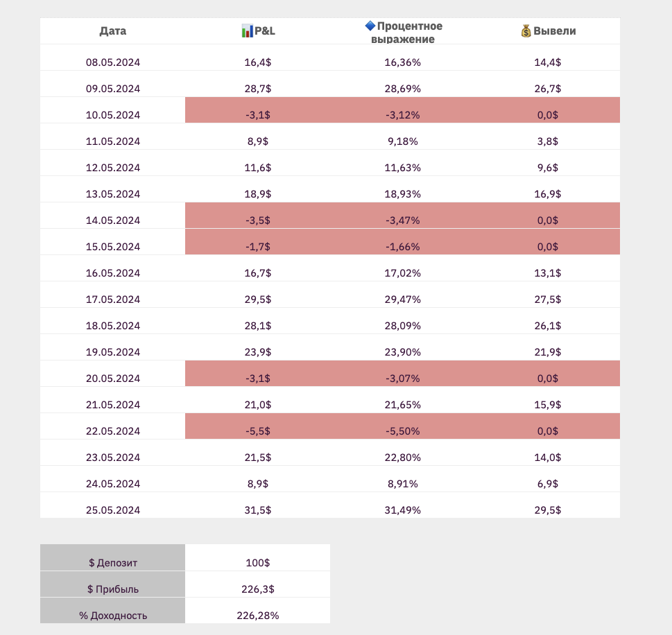This screenshot has height=635, width=672.
Task: Select the P&L cell showing 31,5$
Action: 258,510
